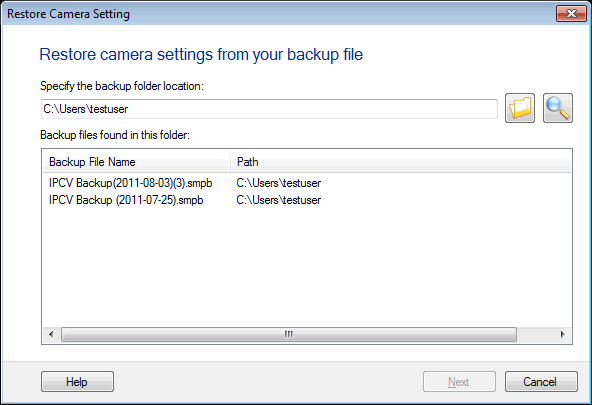
Task: Click the Help button
Action: coord(77,382)
